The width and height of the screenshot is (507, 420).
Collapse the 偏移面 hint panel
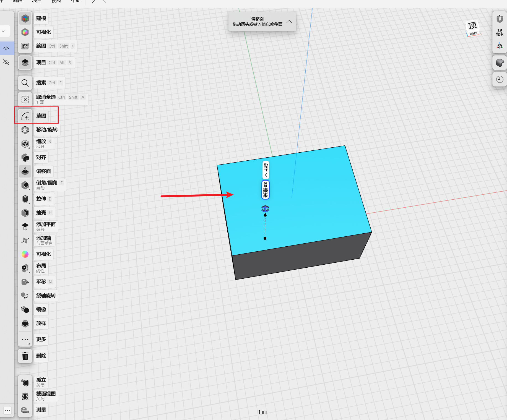pyautogui.click(x=289, y=22)
